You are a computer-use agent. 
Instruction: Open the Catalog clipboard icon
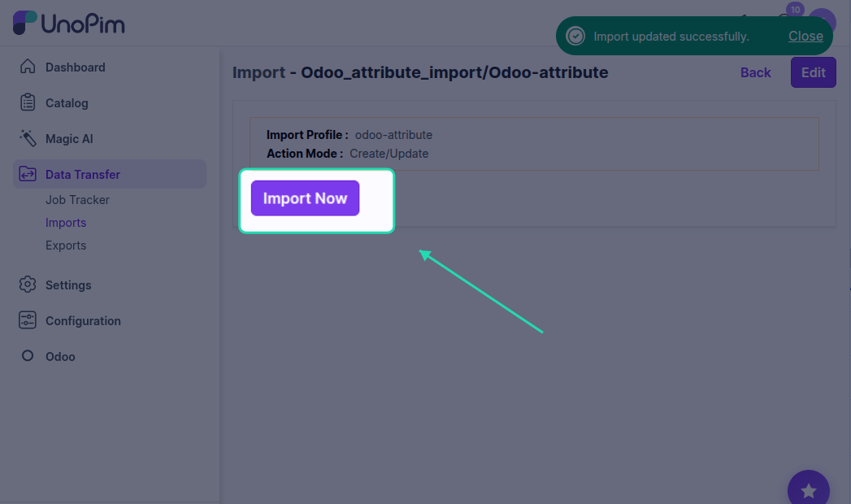point(28,102)
